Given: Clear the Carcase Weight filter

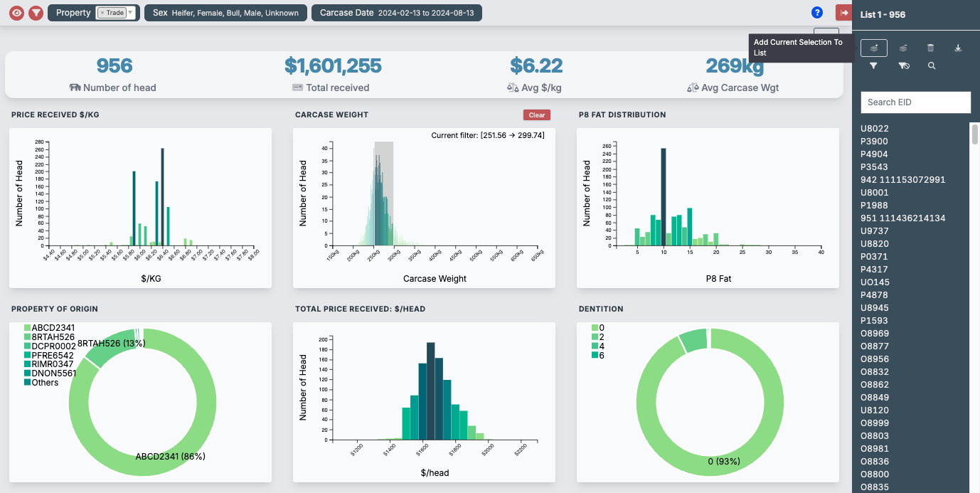Looking at the screenshot, I should [x=537, y=115].
